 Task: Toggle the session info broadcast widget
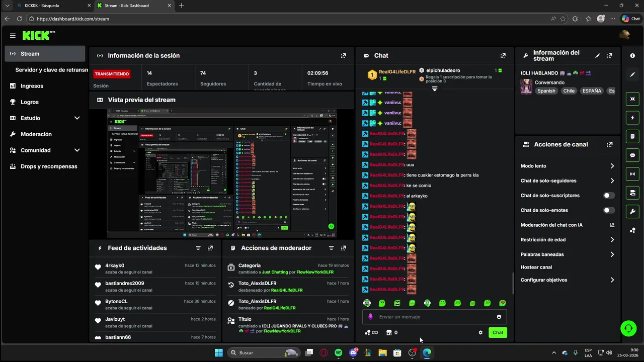coord(632,174)
